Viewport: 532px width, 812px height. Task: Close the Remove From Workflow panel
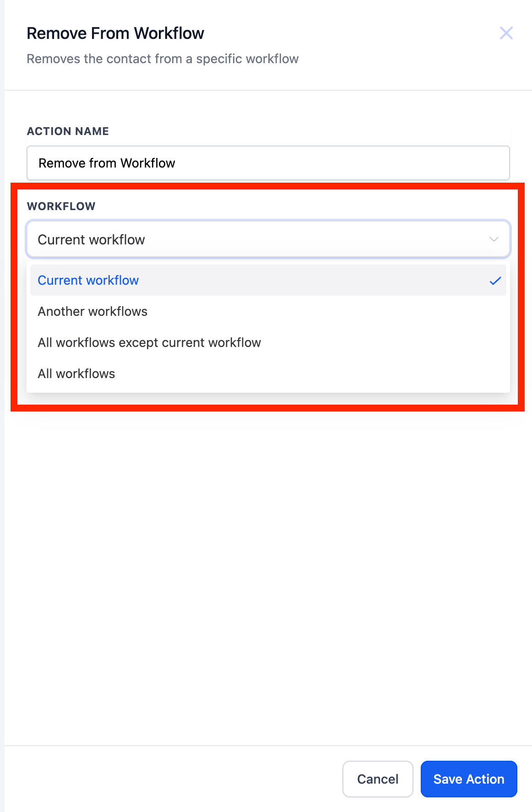[506, 33]
